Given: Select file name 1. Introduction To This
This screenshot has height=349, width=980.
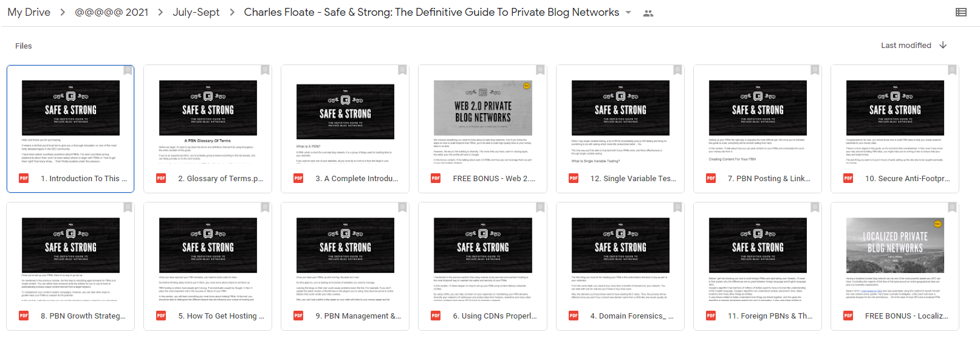Looking at the screenshot, I should (x=84, y=178).
